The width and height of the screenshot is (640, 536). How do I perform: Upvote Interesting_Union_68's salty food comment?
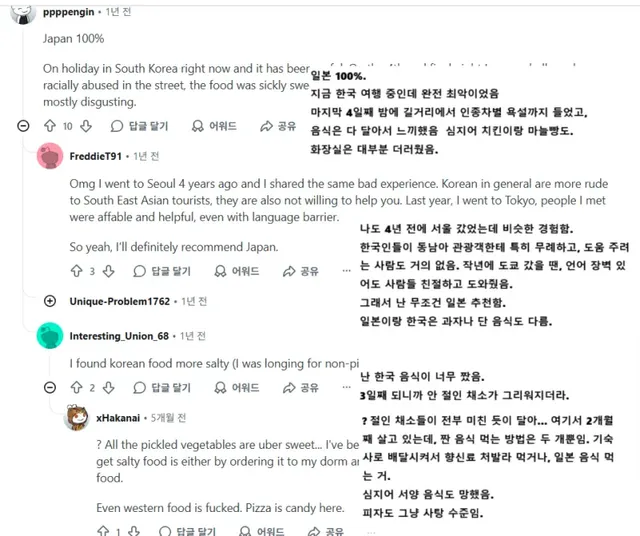coord(77,387)
